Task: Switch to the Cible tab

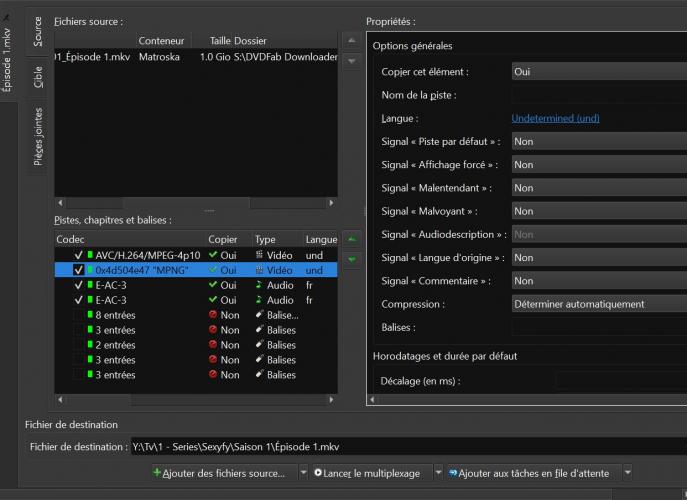Action: pyautogui.click(x=38, y=78)
